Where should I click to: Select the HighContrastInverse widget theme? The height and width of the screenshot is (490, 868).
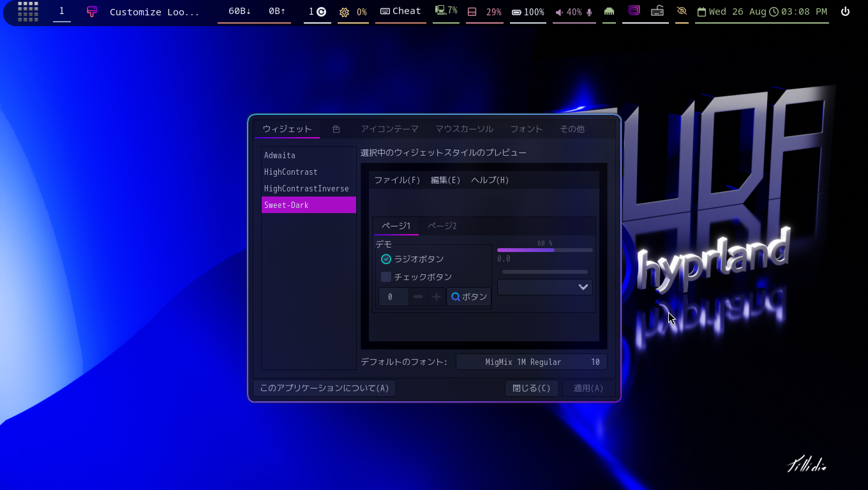pyautogui.click(x=309, y=188)
